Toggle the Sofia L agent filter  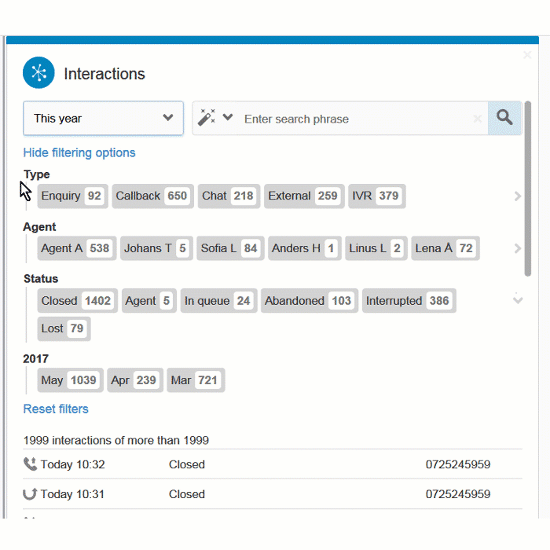click(x=230, y=248)
